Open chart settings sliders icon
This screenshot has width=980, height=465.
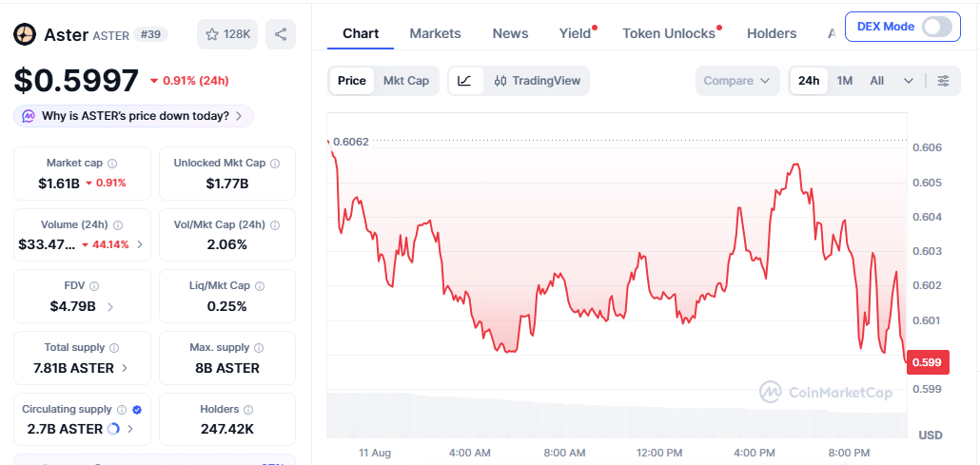pyautogui.click(x=943, y=81)
